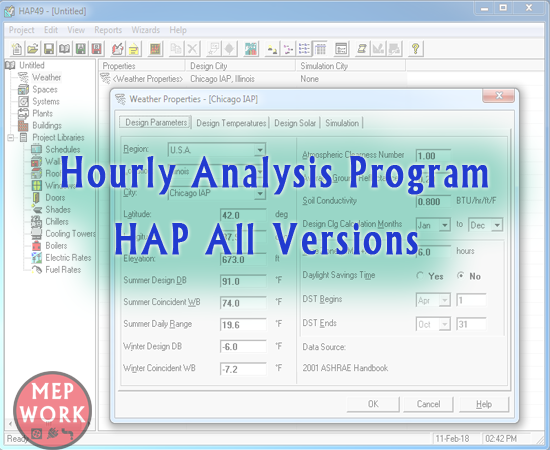
Task: Select Doors in the library tree
Action: coord(55,197)
